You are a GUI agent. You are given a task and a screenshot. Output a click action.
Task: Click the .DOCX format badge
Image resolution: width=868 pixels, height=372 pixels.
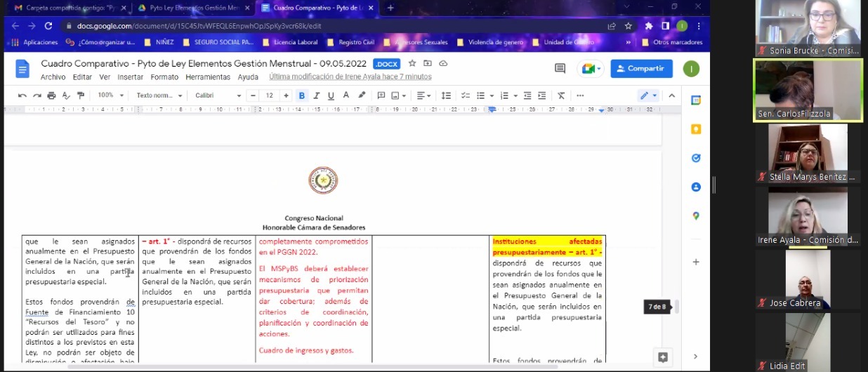pyautogui.click(x=386, y=64)
